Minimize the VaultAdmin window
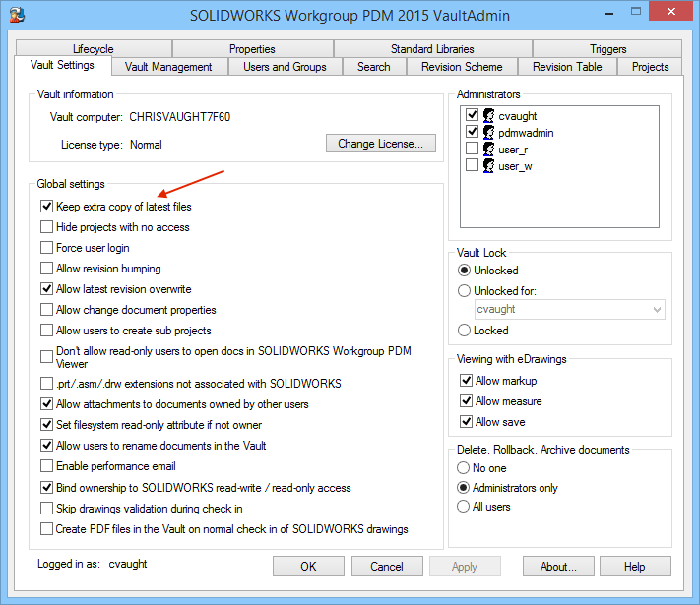Viewport: 700px width, 605px height. (609, 12)
